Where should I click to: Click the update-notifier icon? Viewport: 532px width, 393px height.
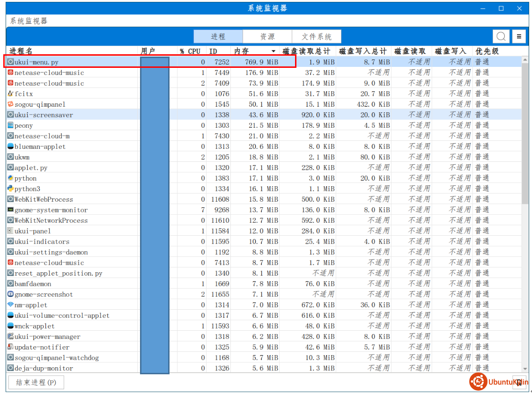point(10,347)
